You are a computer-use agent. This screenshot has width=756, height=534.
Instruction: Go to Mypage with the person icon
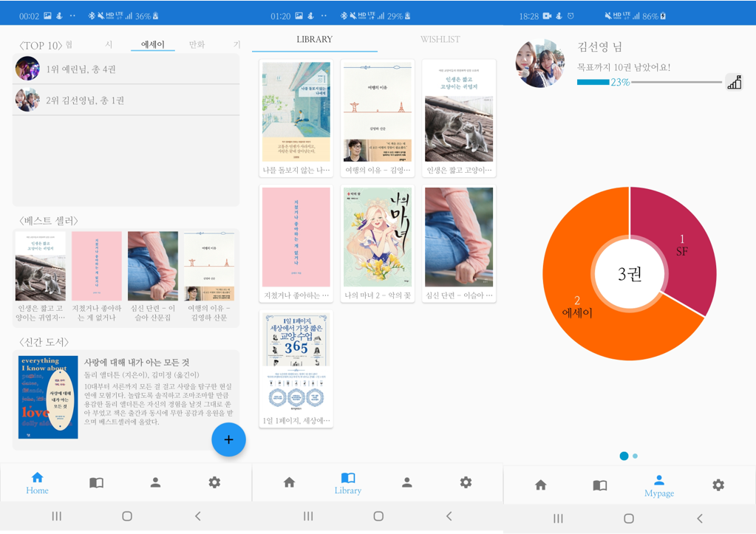point(658,482)
